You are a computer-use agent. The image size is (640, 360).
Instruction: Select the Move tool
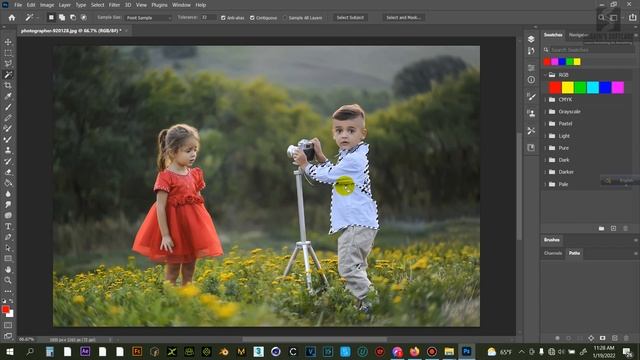(x=8, y=42)
